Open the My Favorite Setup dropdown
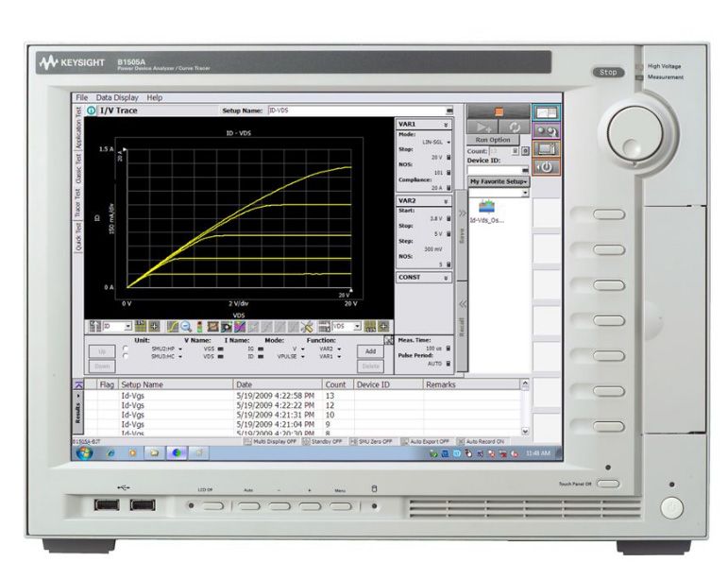 pos(499,181)
